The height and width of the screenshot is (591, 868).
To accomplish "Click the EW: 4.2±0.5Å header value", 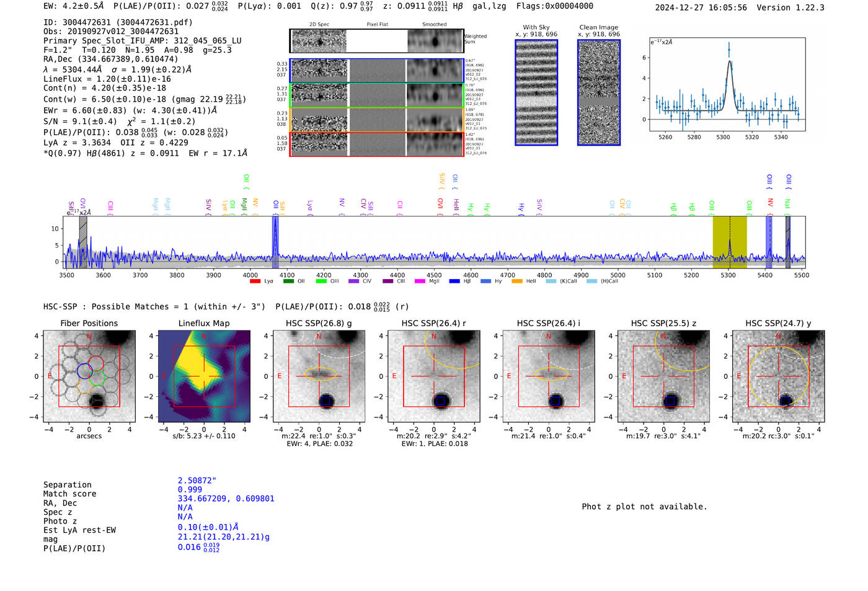I will click(74, 6).
